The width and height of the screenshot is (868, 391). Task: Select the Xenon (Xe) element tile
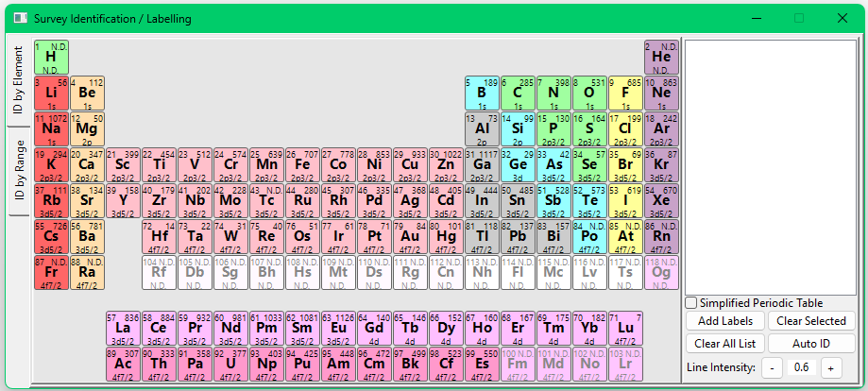pos(661,201)
